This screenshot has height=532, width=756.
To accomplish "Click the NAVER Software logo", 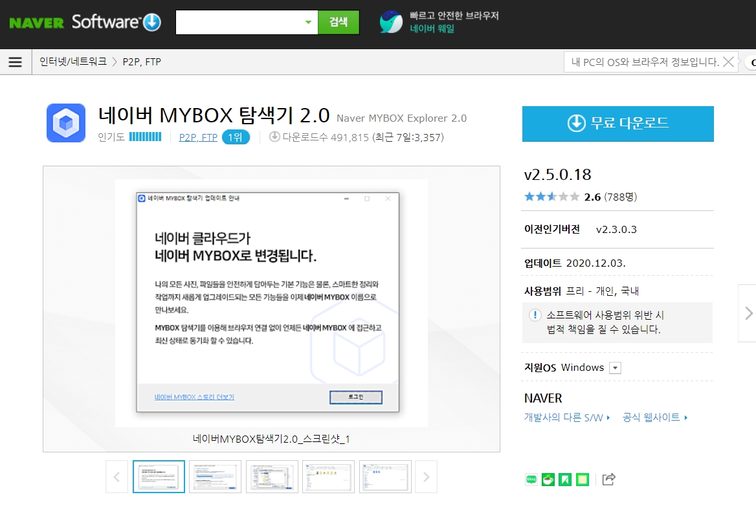I will (x=85, y=22).
